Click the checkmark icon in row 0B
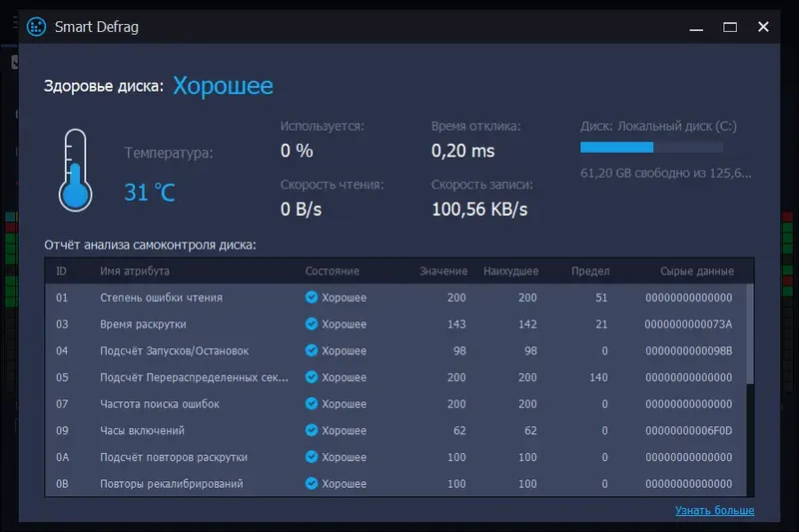799x532 pixels. (x=312, y=484)
